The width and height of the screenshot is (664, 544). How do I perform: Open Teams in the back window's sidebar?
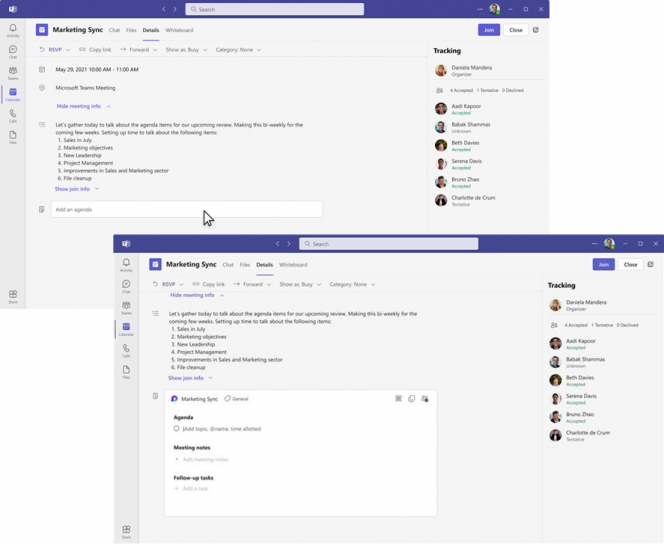13,73
